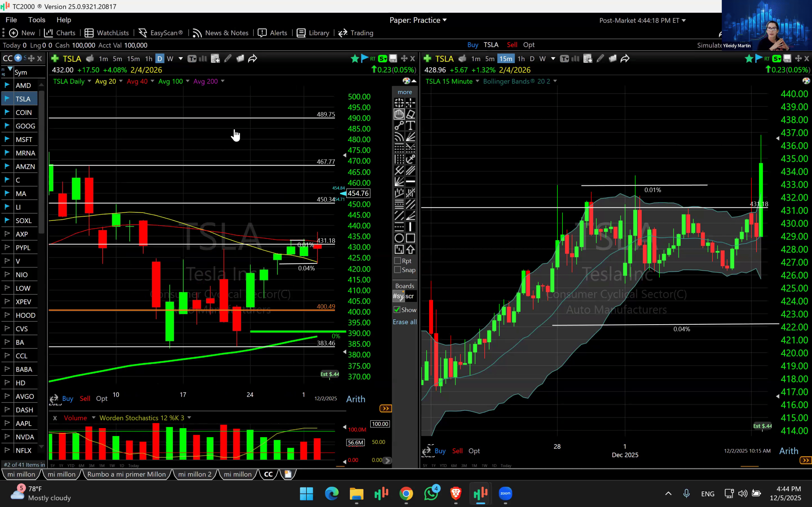Choose the arrow drawing tool
The image size is (812, 507).
pos(410,249)
